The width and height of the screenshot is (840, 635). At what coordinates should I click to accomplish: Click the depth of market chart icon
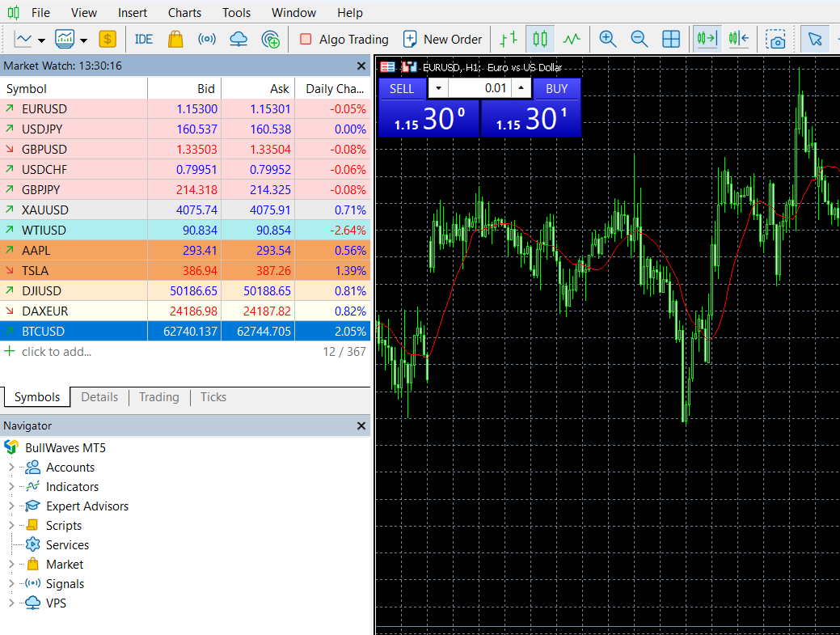point(409,67)
